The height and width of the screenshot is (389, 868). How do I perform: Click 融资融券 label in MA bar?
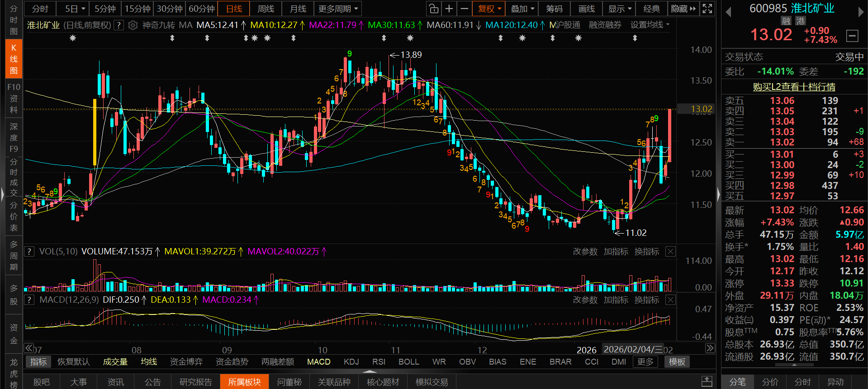(605, 25)
